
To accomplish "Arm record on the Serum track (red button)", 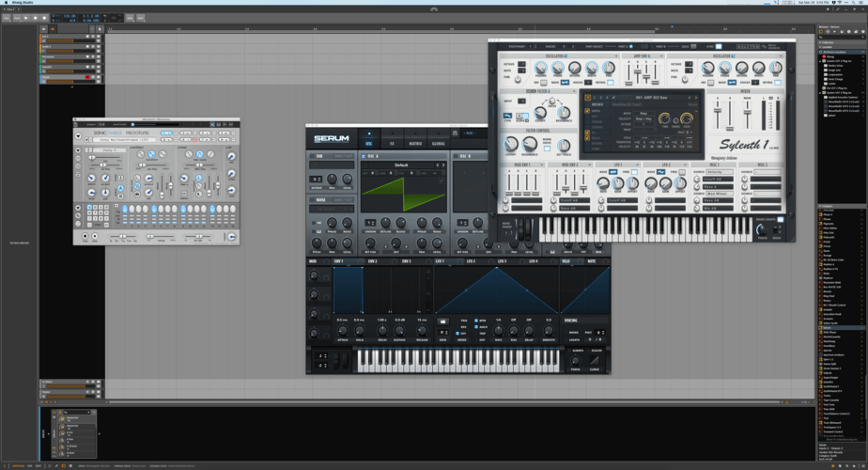I will pos(87,77).
